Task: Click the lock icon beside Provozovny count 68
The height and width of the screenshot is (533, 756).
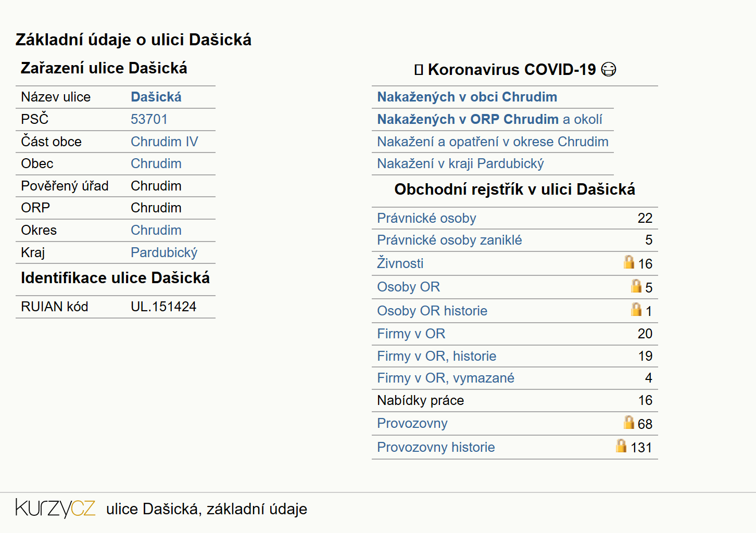Action: (x=629, y=422)
